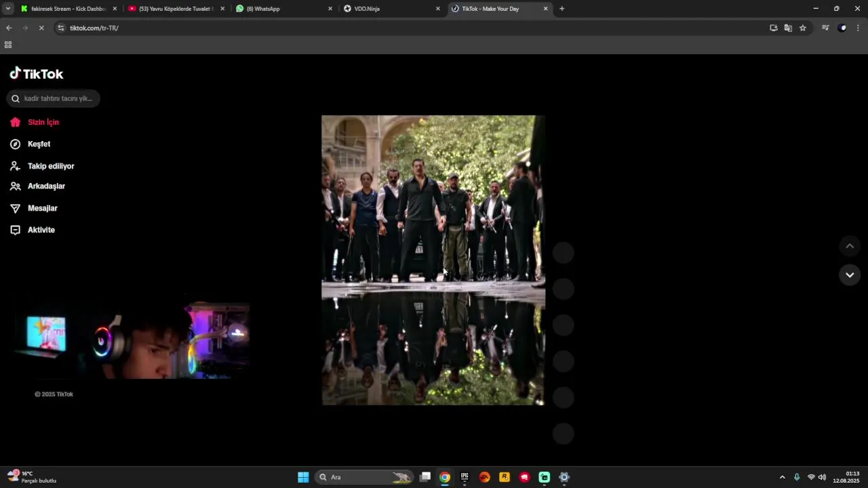Focus the TikTok search field
The image size is (868, 488).
coord(54,98)
